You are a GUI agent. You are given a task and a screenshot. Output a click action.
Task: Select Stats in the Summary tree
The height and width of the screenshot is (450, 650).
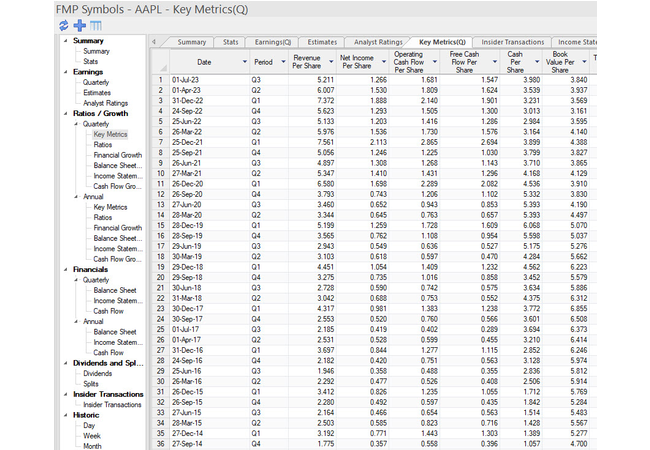coord(90,61)
